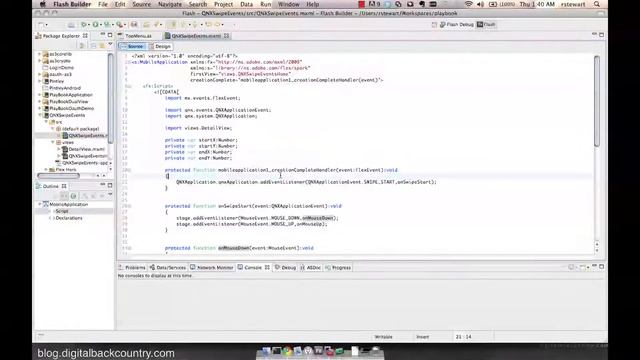Open the Debug tab in bottom panel
Screen dimensions: 640x360
click(x=285, y=268)
